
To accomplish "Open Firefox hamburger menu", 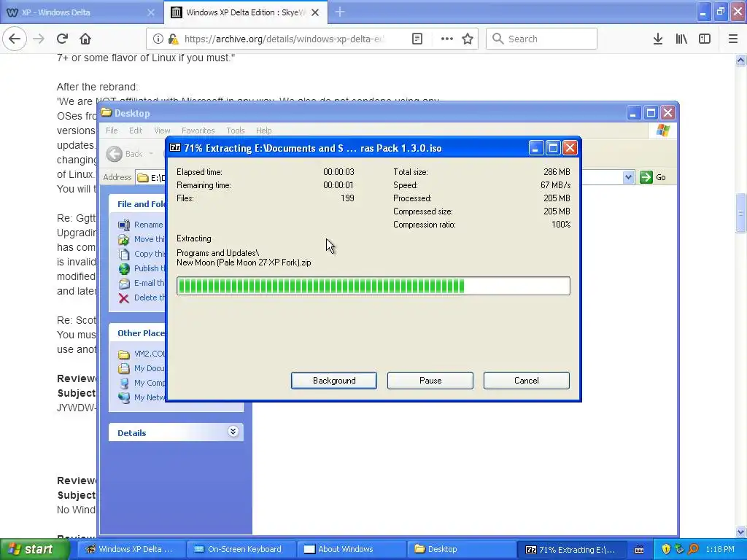I will pos(733,39).
